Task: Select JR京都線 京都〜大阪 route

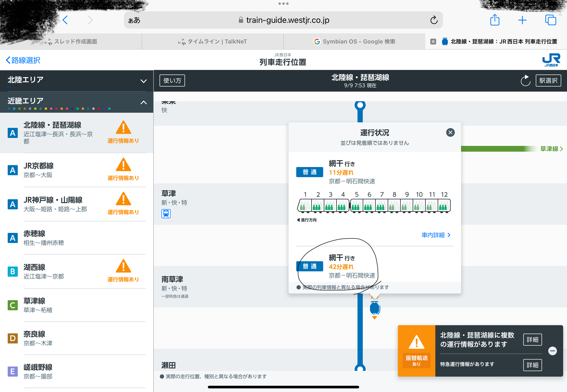Action: pos(77,170)
